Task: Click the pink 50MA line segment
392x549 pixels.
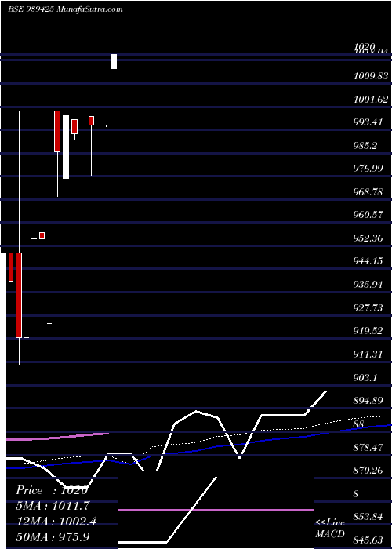Action: 58,437
